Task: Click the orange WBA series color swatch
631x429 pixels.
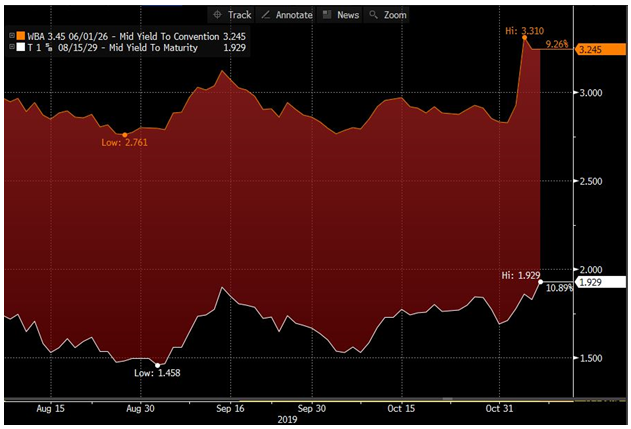Action: click(x=20, y=35)
